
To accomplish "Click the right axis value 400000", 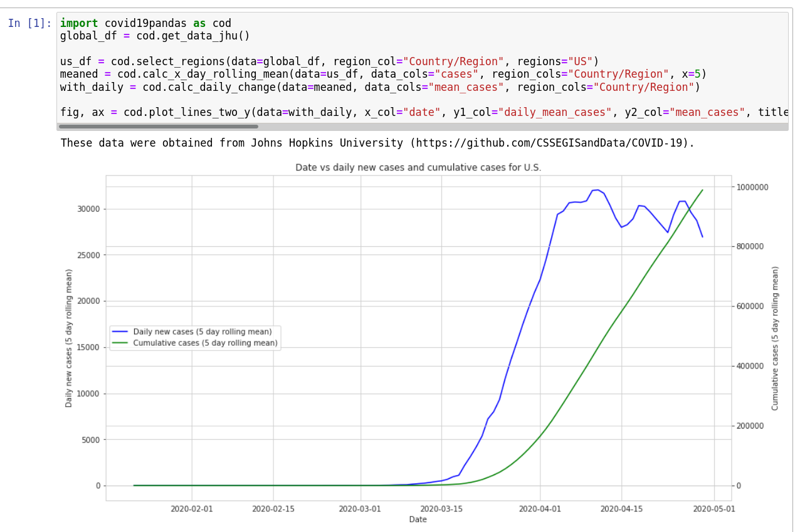I will click(x=750, y=366).
